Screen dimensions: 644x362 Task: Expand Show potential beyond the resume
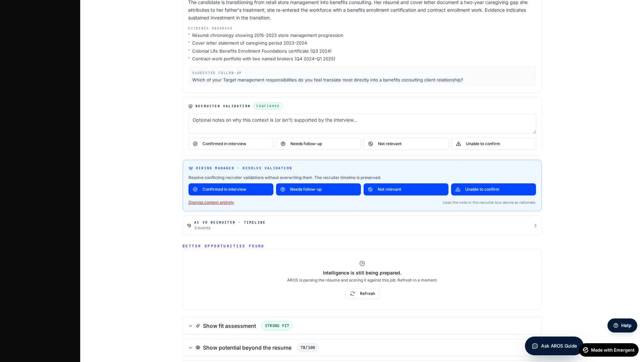point(362,348)
